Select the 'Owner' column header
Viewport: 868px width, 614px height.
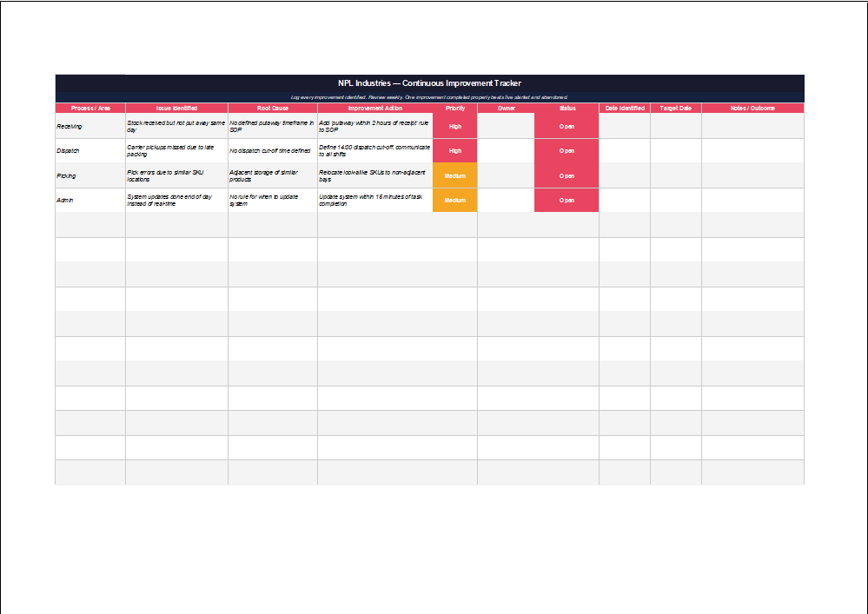coord(506,109)
